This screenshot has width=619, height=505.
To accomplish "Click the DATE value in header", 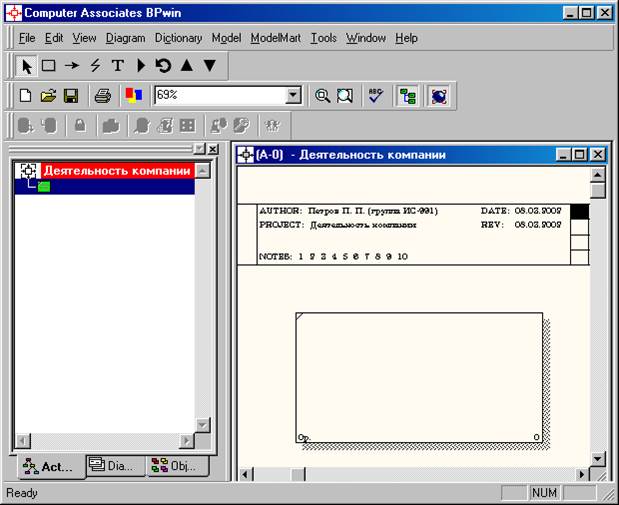I will tap(538, 211).
